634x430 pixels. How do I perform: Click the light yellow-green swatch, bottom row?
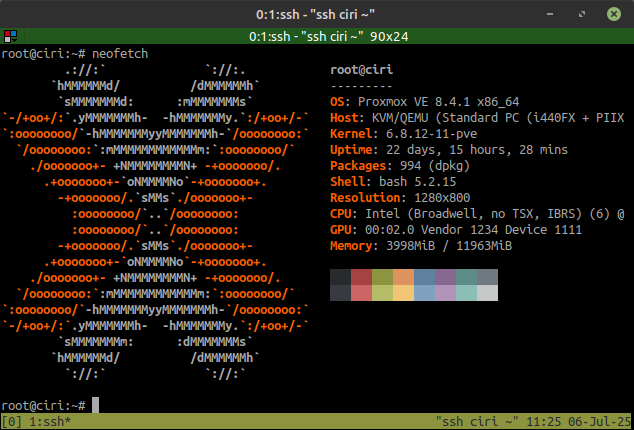point(383,293)
